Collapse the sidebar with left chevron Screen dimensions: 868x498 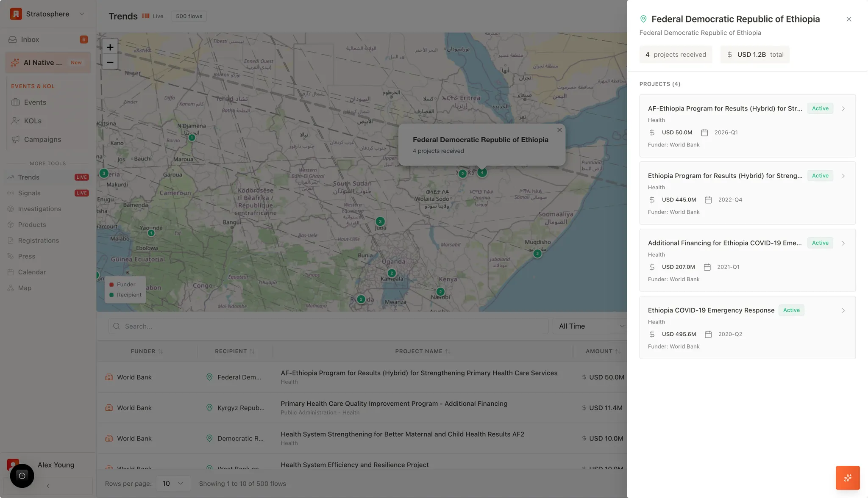pyautogui.click(x=48, y=486)
